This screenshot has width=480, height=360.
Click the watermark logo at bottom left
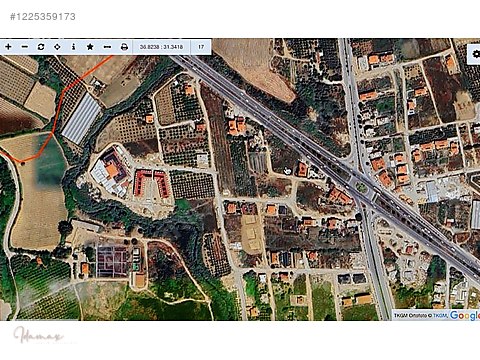click(x=39, y=335)
